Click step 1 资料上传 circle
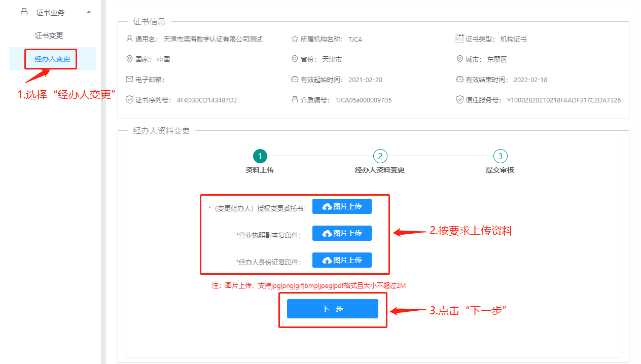 click(x=260, y=156)
